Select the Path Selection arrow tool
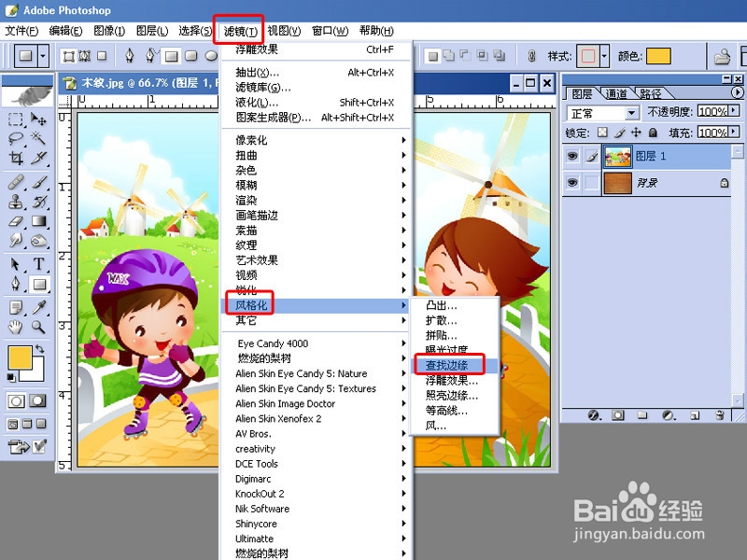 coord(16,264)
